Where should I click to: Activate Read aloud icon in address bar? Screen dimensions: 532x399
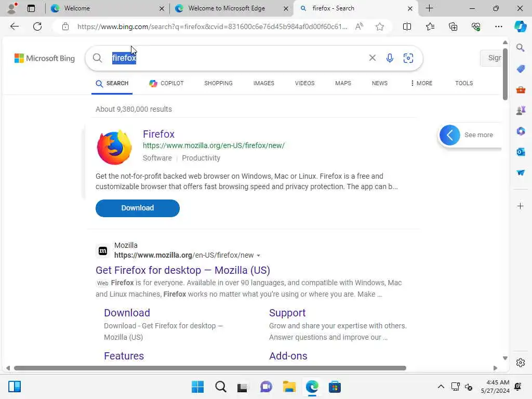[x=359, y=26]
